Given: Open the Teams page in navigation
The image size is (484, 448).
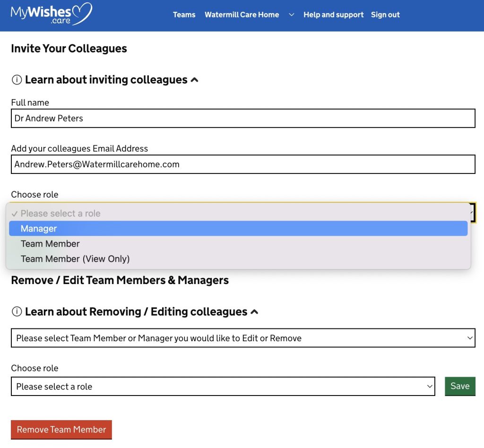Looking at the screenshot, I should tap(184, 15).
